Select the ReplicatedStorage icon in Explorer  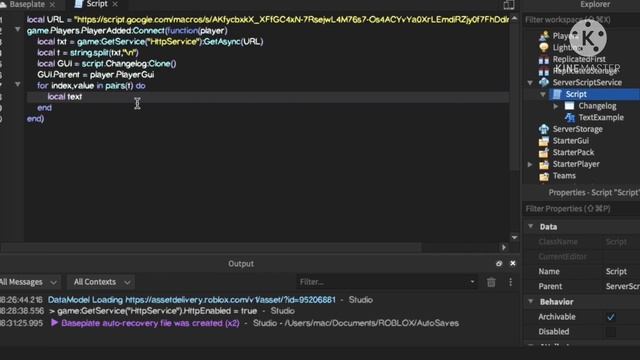(x=544, y=71)
